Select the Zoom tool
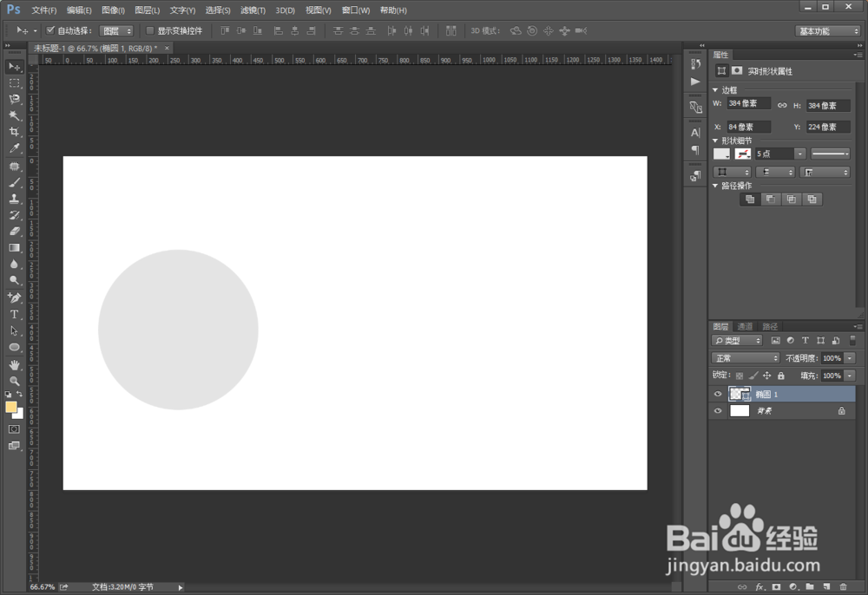 [15, 381]
